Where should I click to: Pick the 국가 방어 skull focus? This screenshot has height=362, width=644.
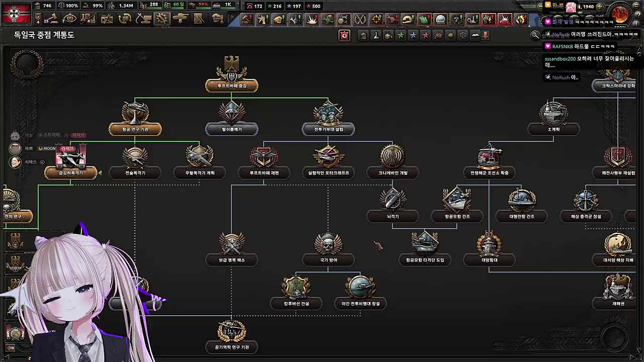click(x=328, y=260)
